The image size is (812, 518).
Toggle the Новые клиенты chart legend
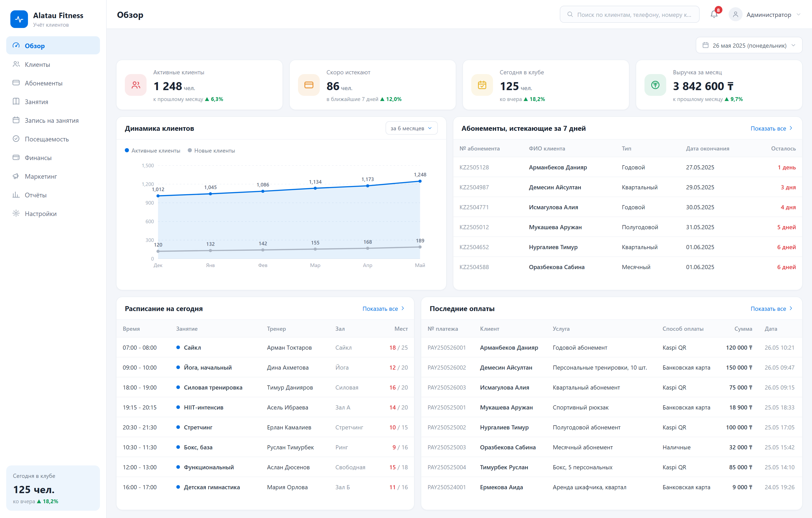click(x=212, y=150)
